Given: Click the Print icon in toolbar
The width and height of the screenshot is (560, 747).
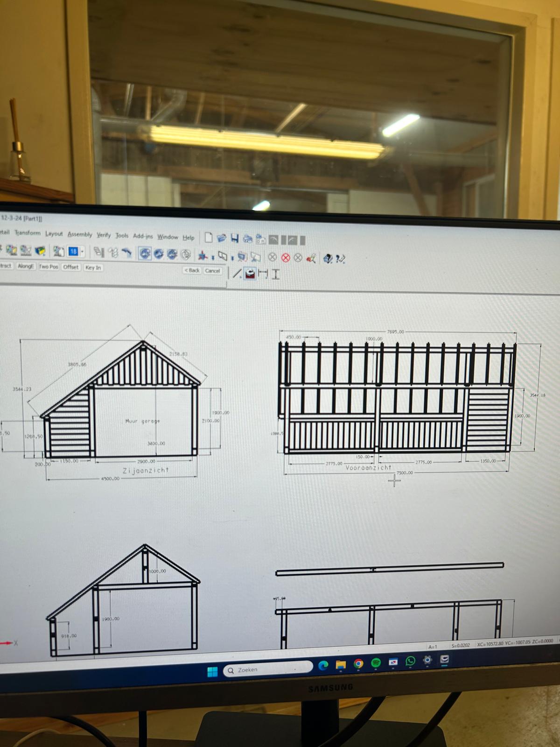Looking at the screenshot, I should coord(248,239).
